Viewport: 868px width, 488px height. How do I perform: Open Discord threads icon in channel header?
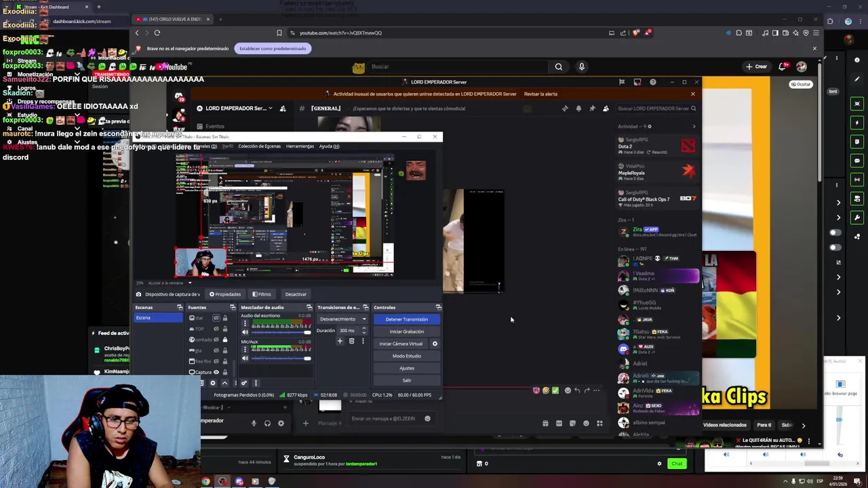coord(565,108)
